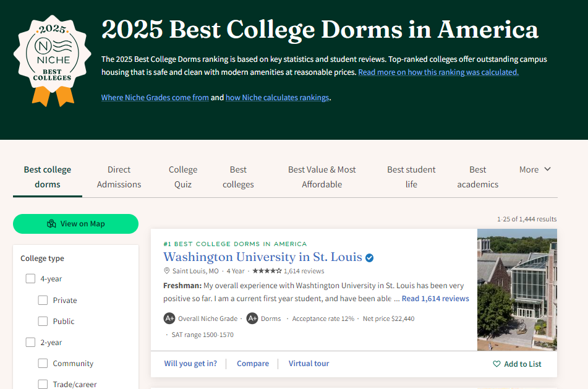Check the 2-year college type box
The height and width of the screenshot is (389, 588).
tap(30, 342)
